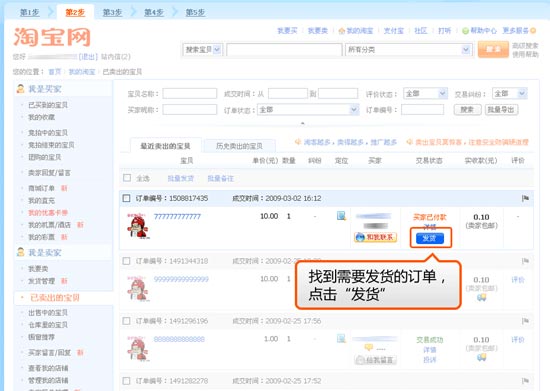Go to the 第5步 step tab

(195, 13)
